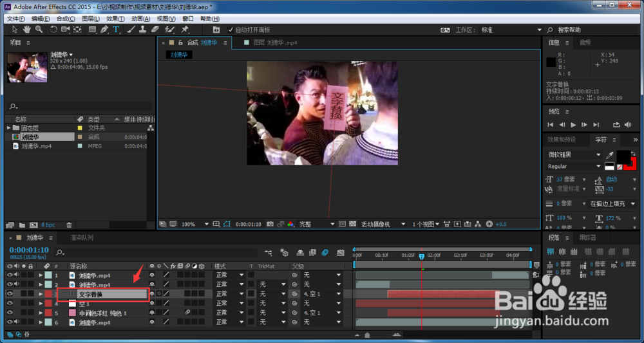Click the composition mini-flowchart icon in timeline
The width and height of the screenshot is (644, 343).
268,252
